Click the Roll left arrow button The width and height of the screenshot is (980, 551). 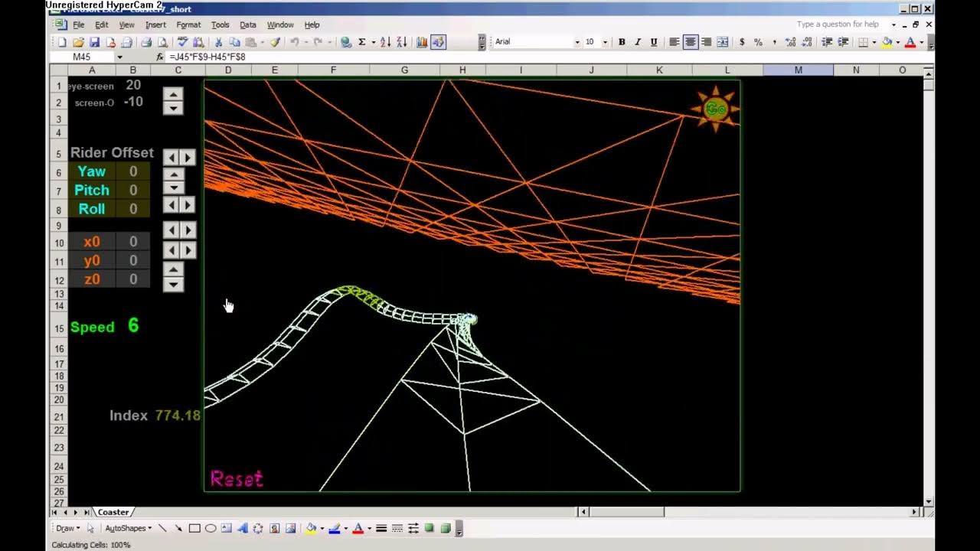click(171, 204)
